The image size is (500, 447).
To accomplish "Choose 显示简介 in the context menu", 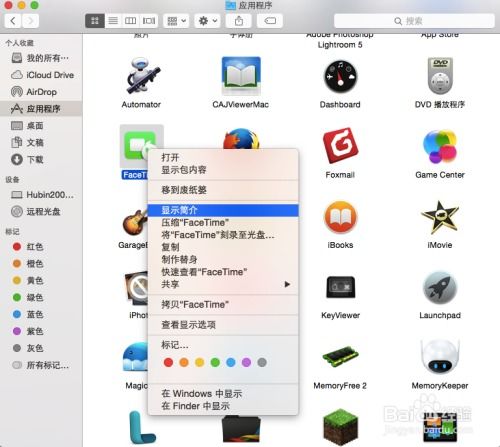I will pyautogui.click(x=223, y=210).
